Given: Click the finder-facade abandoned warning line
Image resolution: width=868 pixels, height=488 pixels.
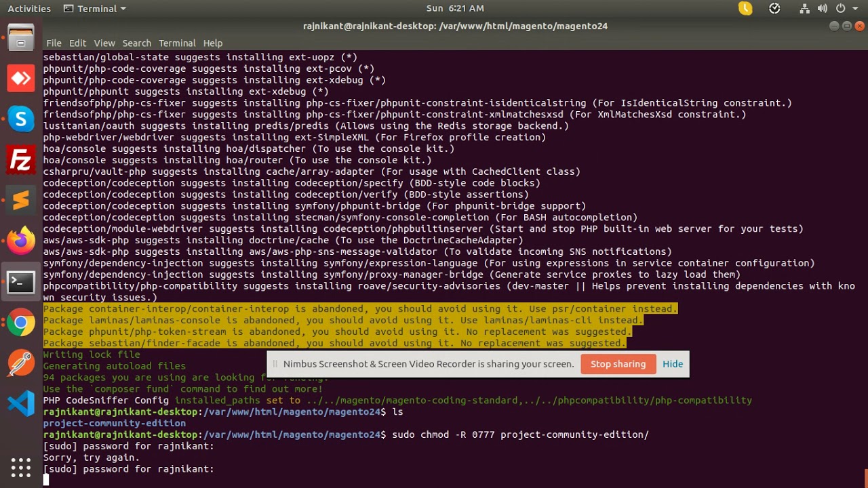Looking at the screenshot, I should [335, 344].
